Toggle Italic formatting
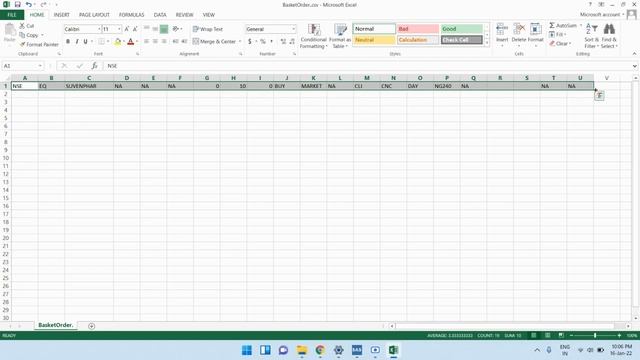The image size is (640, 360). [77, 41]
